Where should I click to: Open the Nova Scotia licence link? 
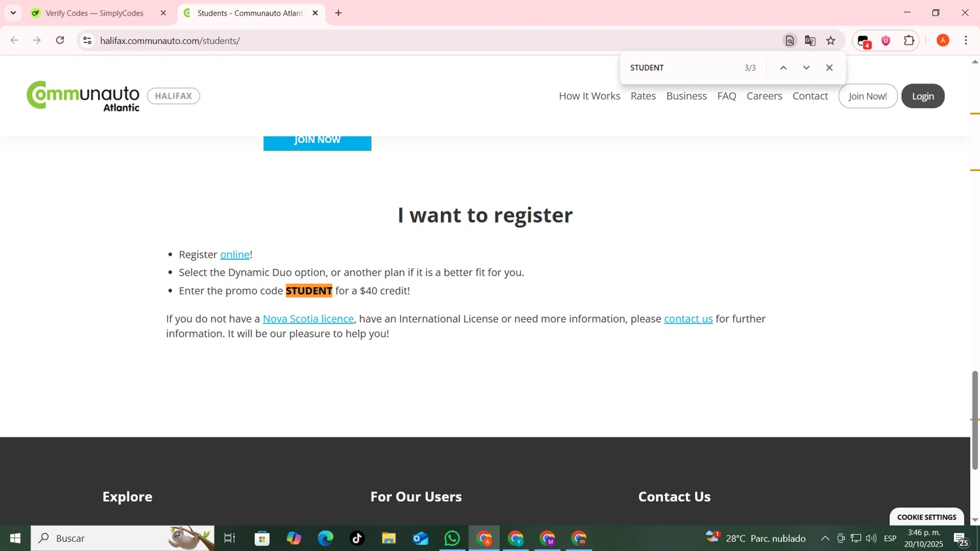(308, 319)
